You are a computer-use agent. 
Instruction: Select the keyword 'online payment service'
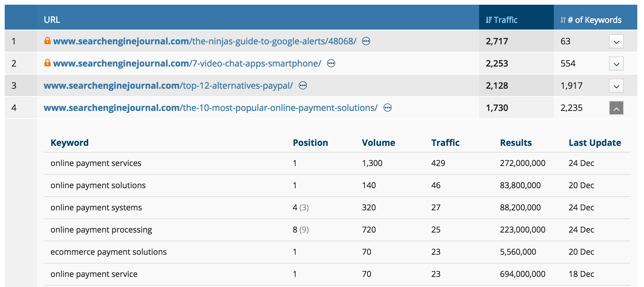[94, 274]
